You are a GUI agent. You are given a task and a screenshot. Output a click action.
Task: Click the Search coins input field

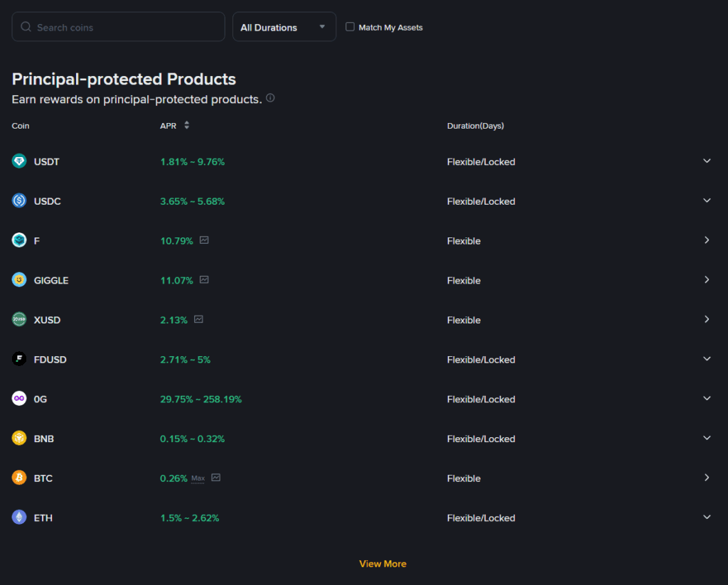click(x=119, y=27)
